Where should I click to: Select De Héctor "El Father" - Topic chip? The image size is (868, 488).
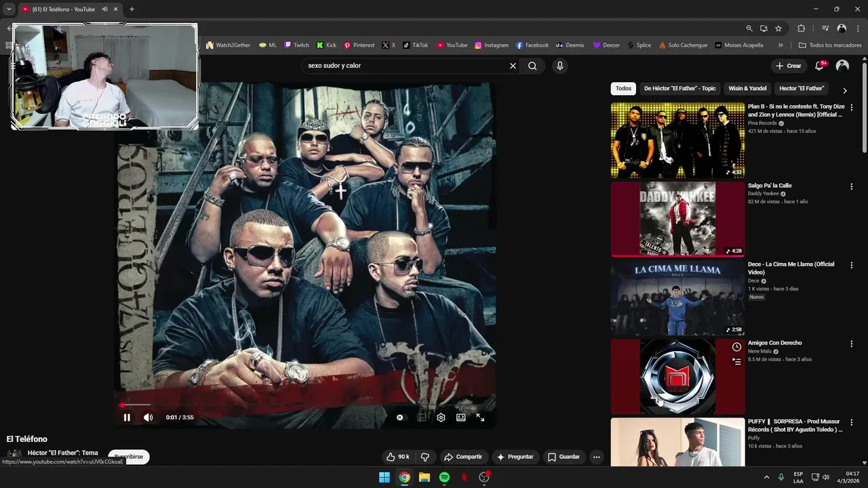[679, 89]
